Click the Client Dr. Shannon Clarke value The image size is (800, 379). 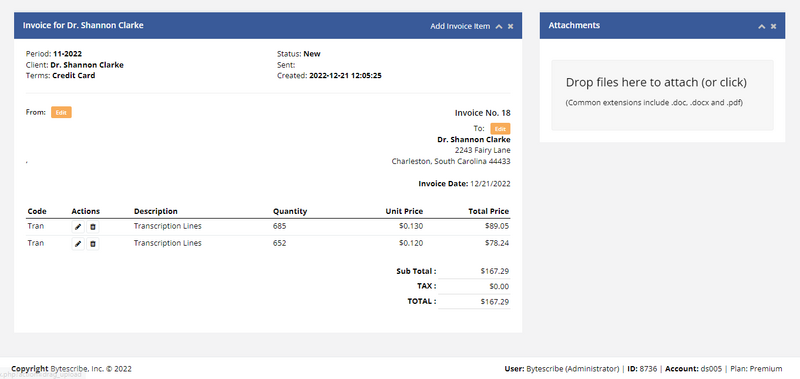tap(87, 65)
